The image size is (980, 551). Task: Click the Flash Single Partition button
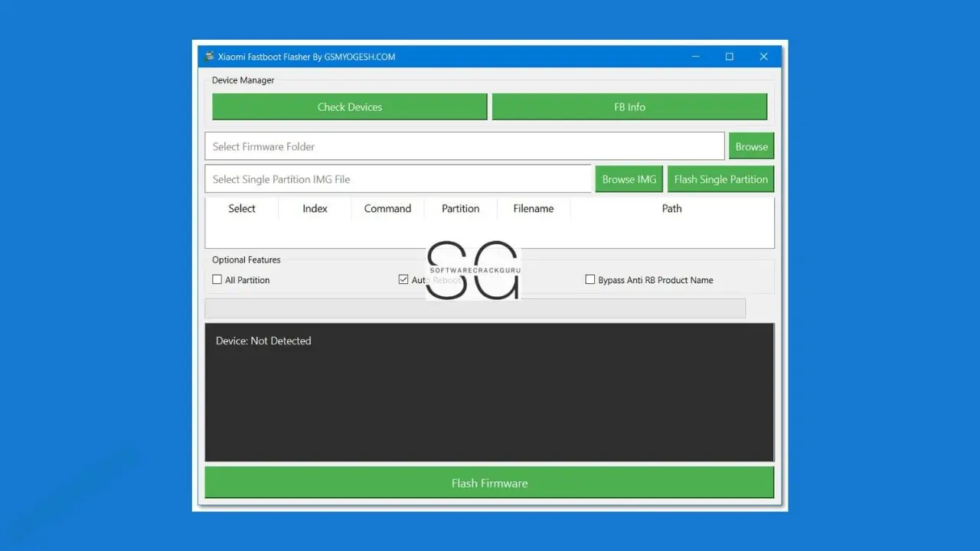point(720,178)
